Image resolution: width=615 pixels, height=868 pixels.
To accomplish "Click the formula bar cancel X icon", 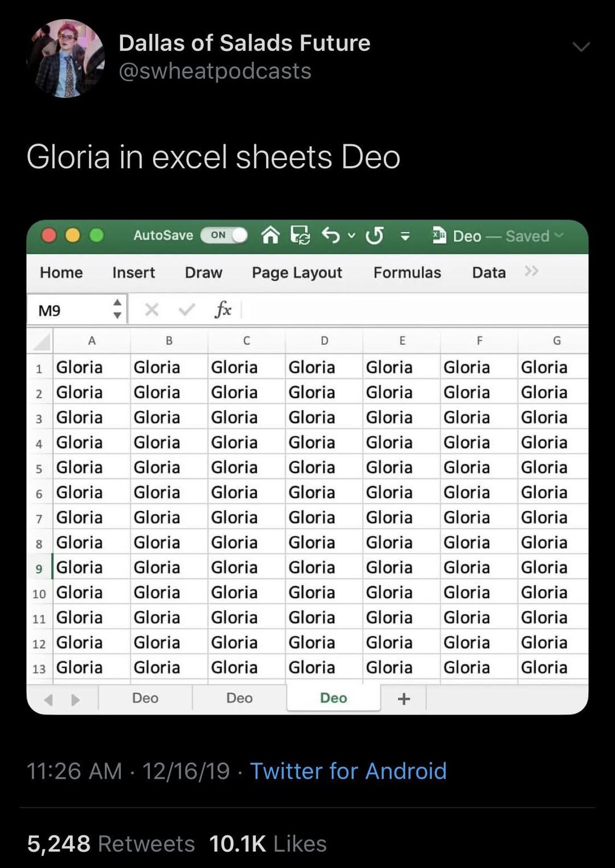I will click(x=151, y=310).
